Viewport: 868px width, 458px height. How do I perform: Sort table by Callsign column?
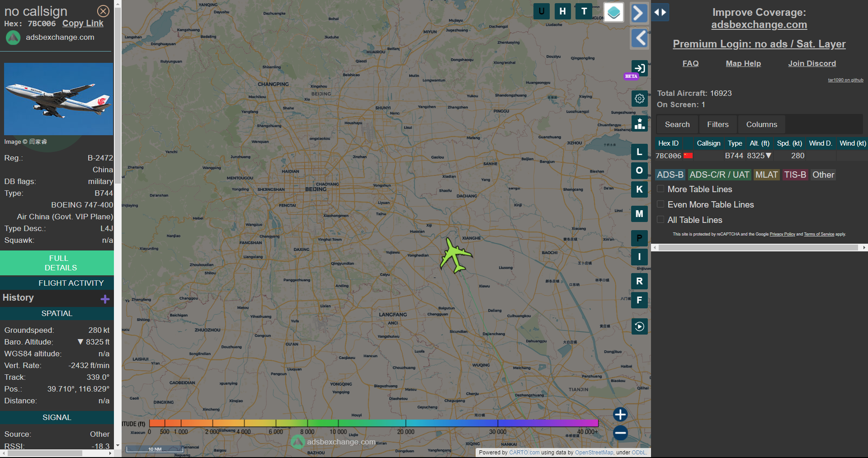click(x=708, y=143)
